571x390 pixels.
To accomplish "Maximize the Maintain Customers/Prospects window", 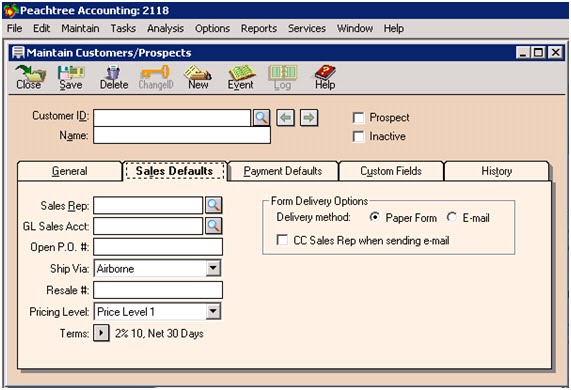I will pyautogui.click(x=538, y=53).
